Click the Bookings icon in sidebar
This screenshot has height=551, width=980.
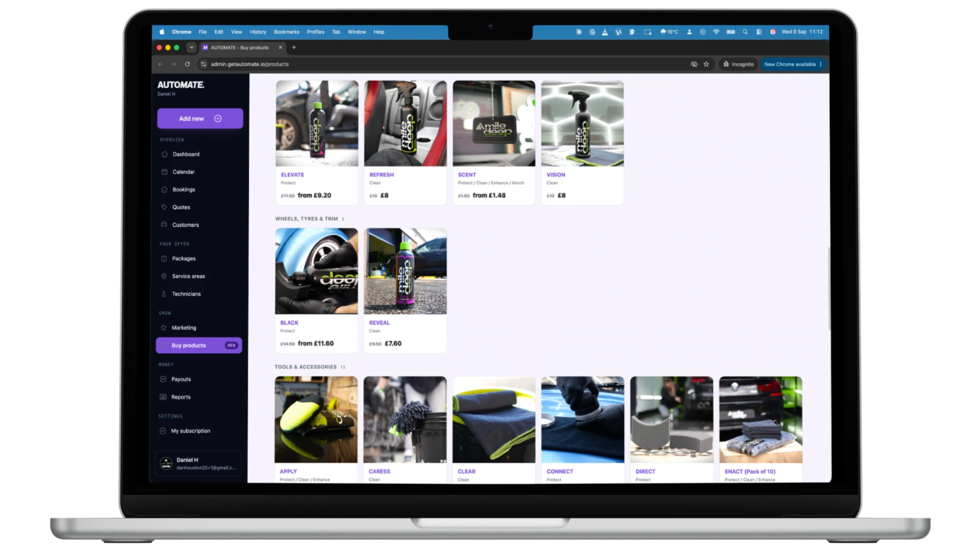[164, 190]
